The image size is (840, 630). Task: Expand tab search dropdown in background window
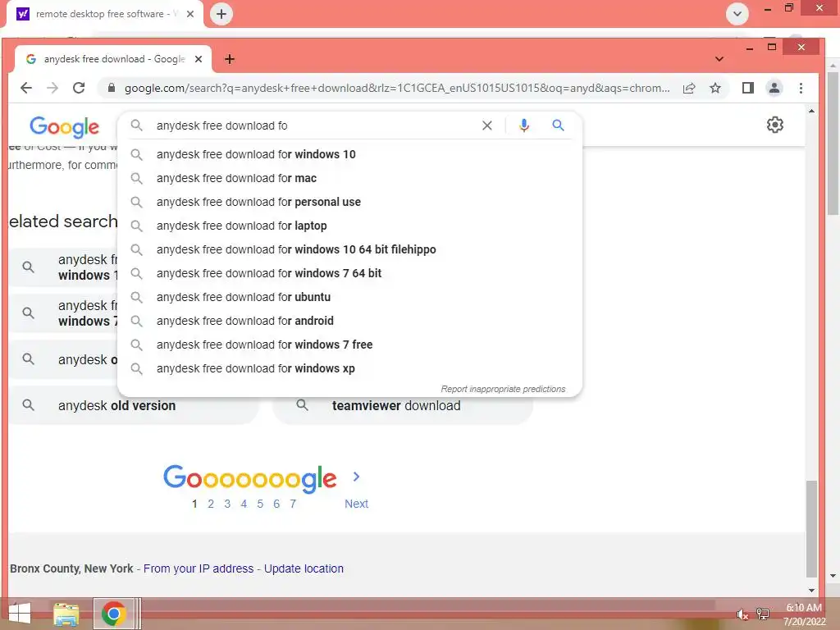point(737,14)
